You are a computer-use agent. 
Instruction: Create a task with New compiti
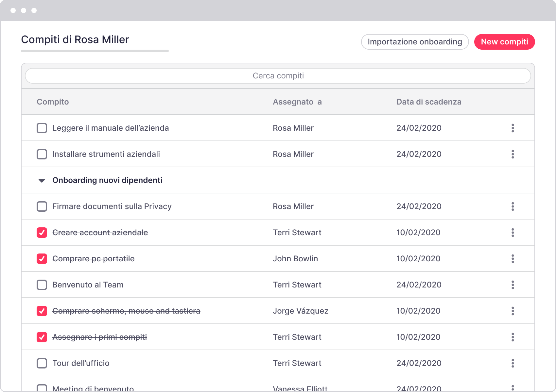(504, 42)
